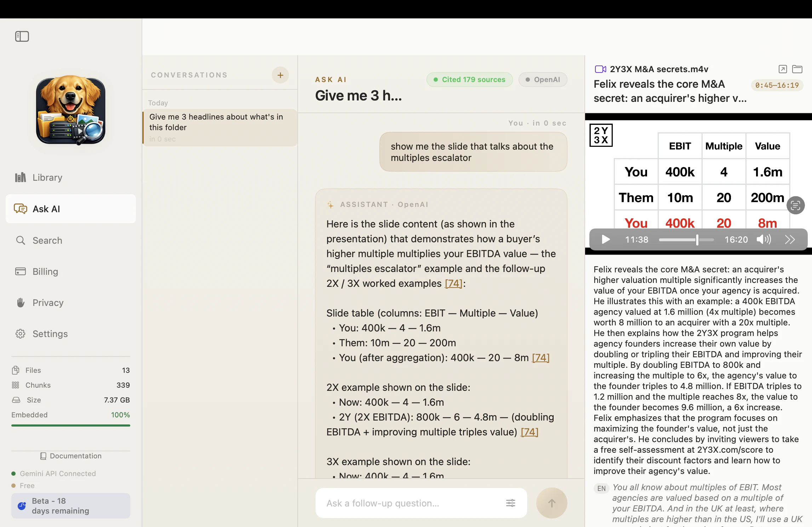The height and width of the screenshot is (527, 812).
Task: Click the 'Give me 3 h...' conversation title
Action: click(x=359, y=95)
